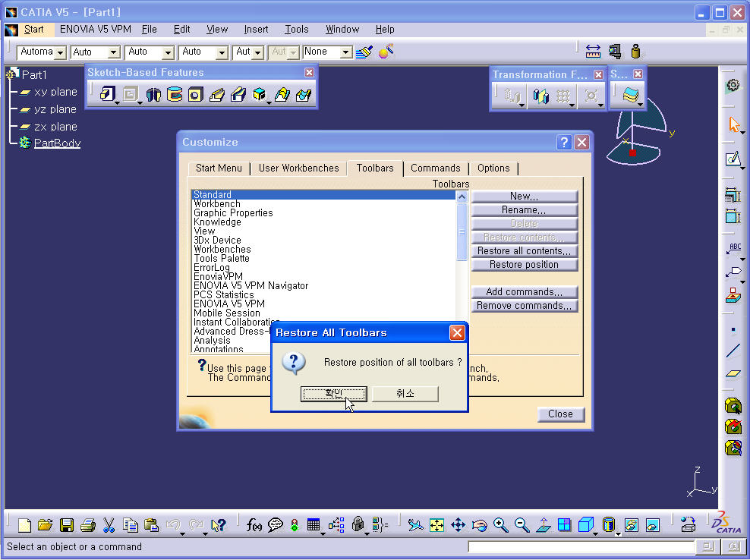This screenshot has height=560, width=750.
Task: Click the Sketcher icon on right toolbar
Action: [x=733, y=159]
